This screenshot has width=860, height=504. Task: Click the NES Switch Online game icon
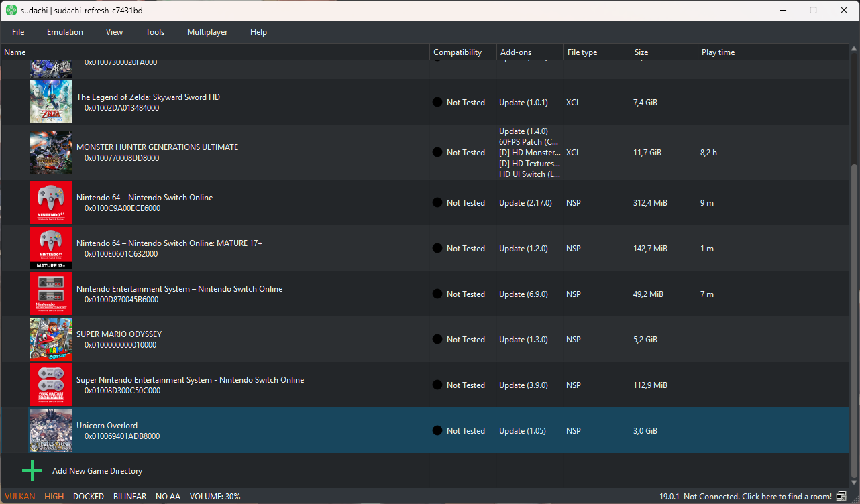click(x=51, y=294)
